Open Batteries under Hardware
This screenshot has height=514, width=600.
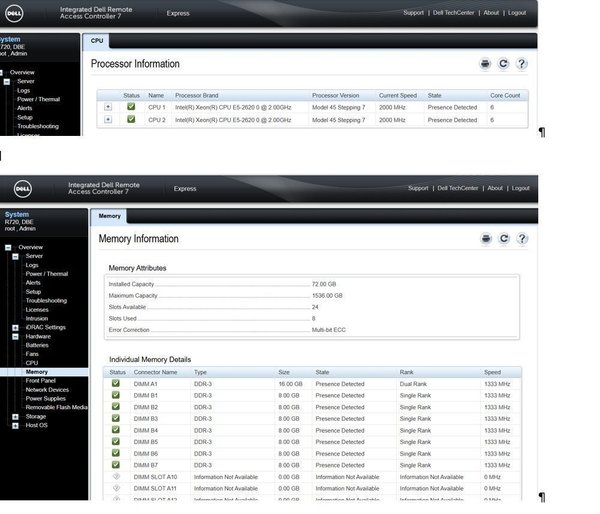pos(37,345)
